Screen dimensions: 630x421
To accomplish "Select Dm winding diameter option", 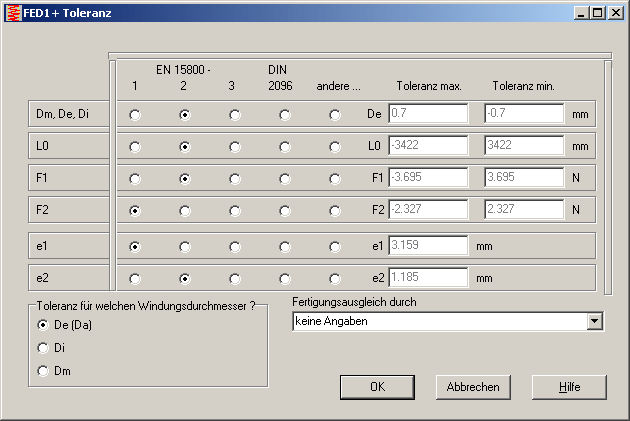I will click(42, 371).
